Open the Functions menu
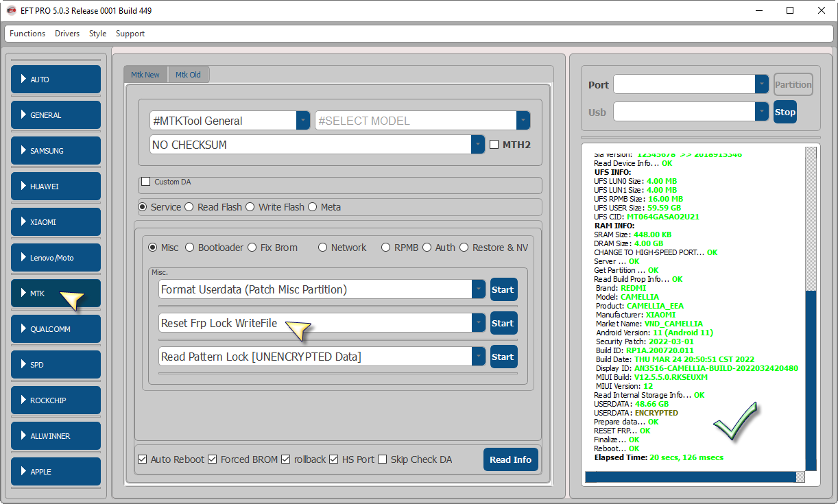Image resolution: width=838 pixels, height=504 pixels. tap(27, 34)
